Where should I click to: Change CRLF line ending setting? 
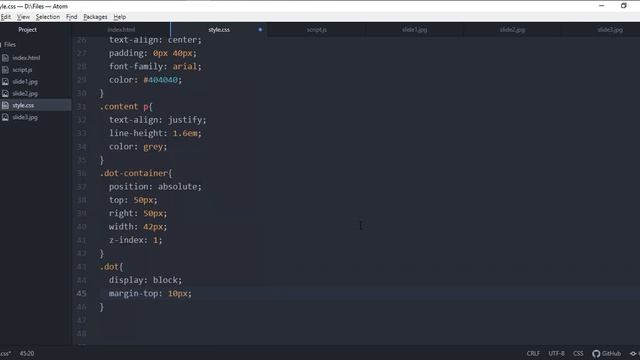click(x=533, y=353)
